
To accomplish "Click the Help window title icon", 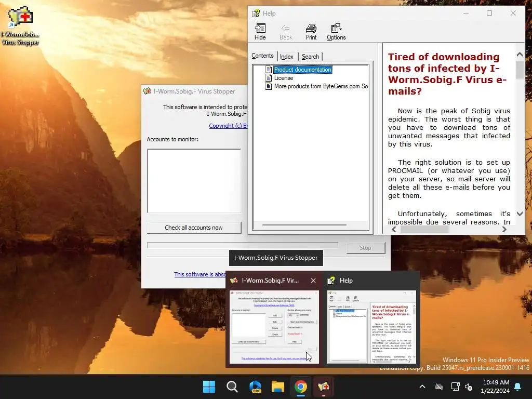I will (256, 13).
